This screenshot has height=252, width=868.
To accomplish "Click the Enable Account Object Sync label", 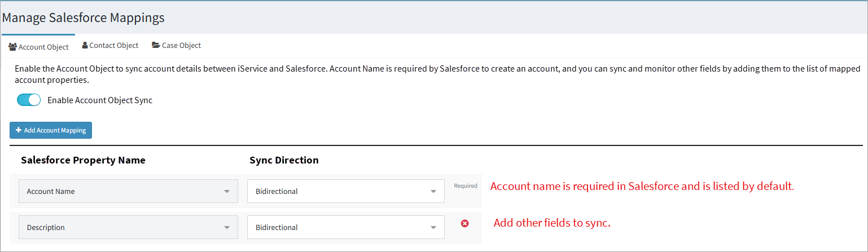I will (x=100, y=100).
